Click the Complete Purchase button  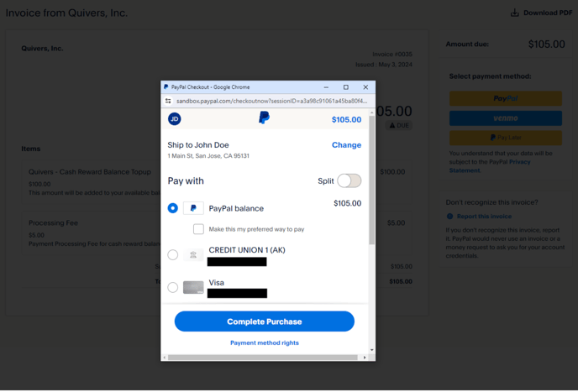[265, 321]
